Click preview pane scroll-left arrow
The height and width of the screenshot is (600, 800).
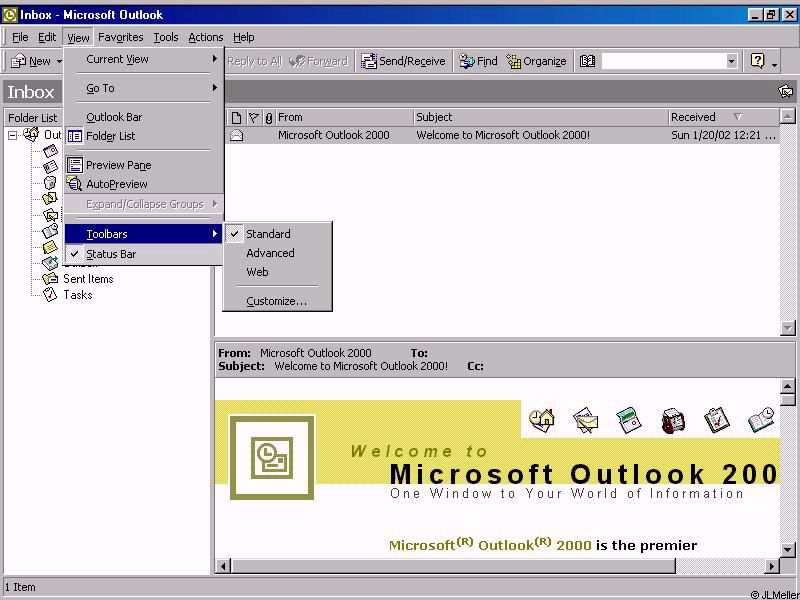pyautogui.click(x=223, y=566)
